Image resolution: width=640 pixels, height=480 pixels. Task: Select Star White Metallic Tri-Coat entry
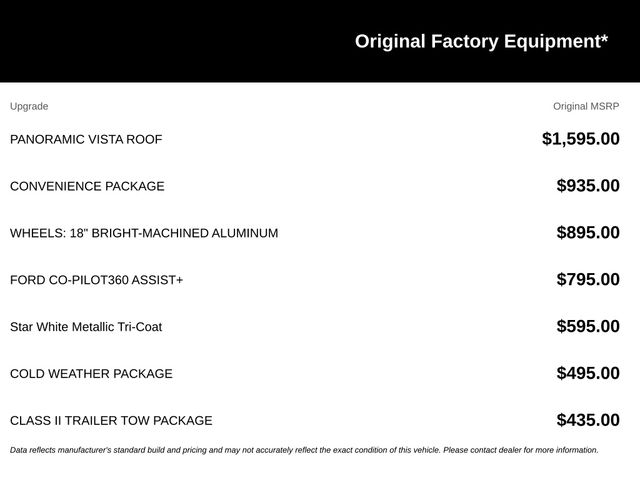tap(86, 327)
